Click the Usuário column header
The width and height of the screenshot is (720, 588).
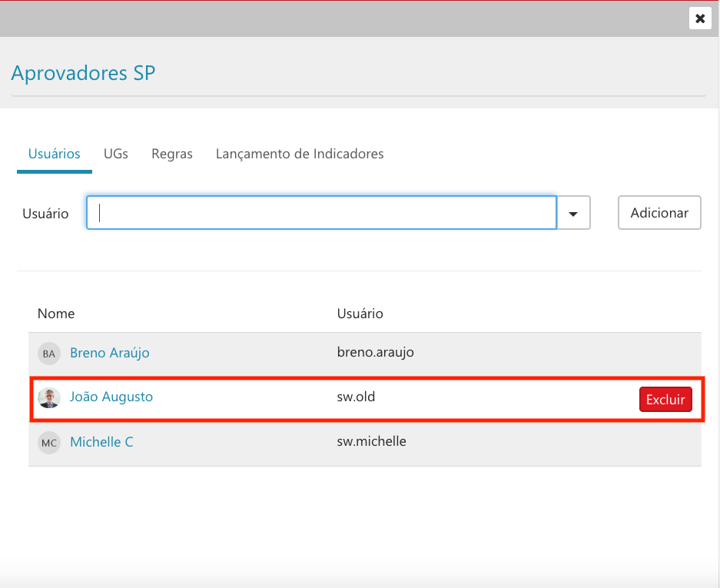(x=360, y=314)
